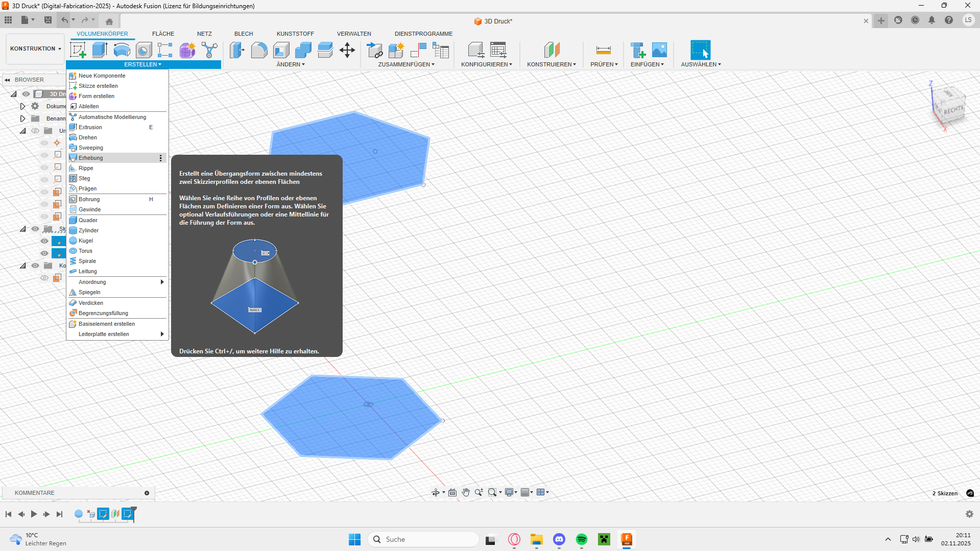Screen dimensions: 980x551
Task: Open the Ändern dropdown menu
Action: coord(290,64)
